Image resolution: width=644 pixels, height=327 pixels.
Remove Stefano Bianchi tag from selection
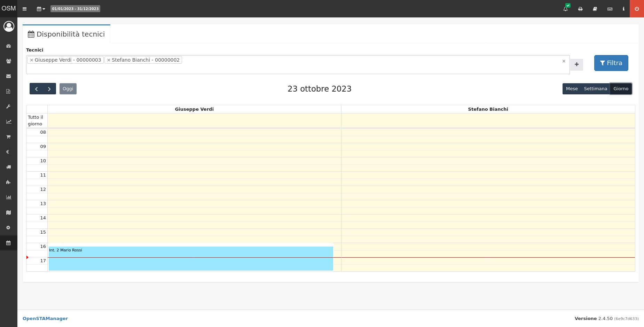pyautogui.click(x=109, y=60)
